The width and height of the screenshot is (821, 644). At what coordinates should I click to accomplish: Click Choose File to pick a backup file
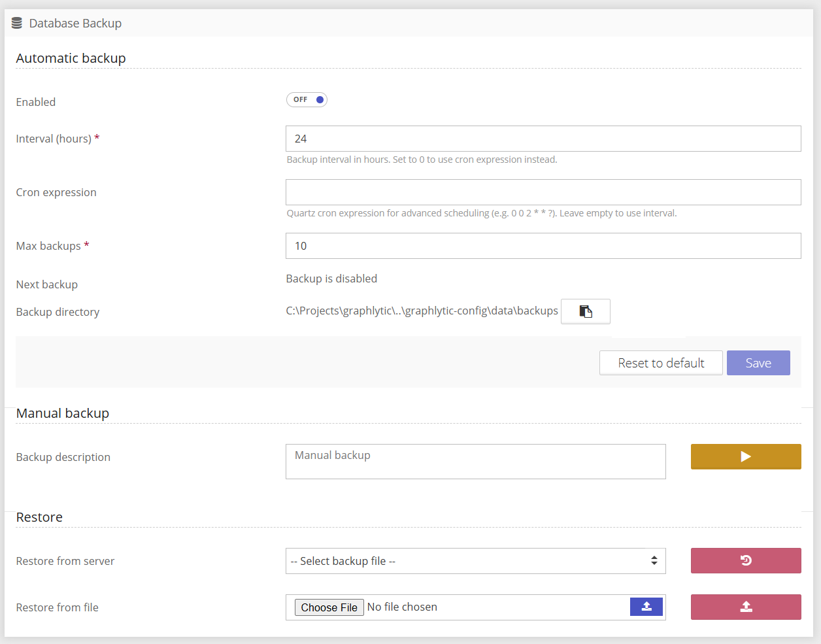329,607
